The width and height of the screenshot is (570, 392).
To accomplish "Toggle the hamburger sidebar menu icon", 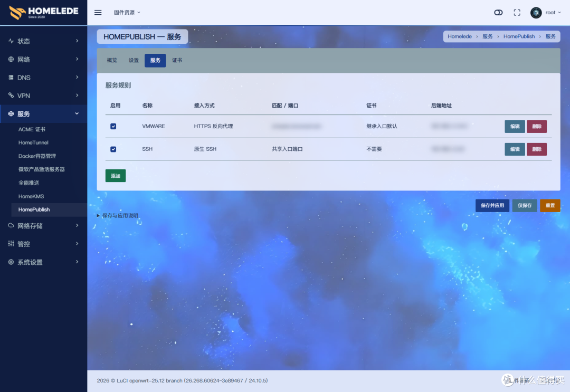I will (x=98, y=12).
